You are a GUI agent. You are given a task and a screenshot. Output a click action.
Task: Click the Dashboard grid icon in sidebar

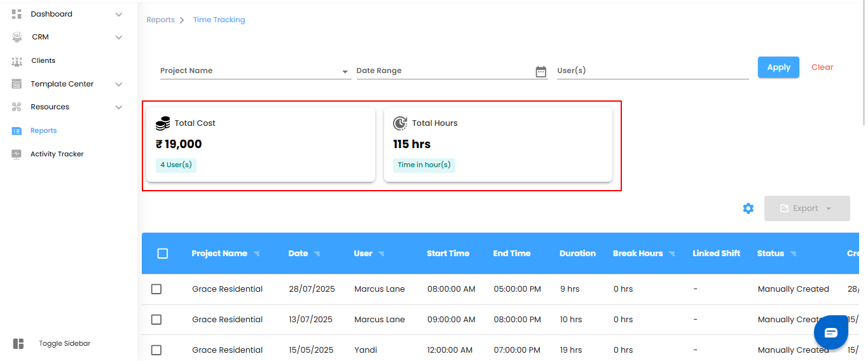17,14
